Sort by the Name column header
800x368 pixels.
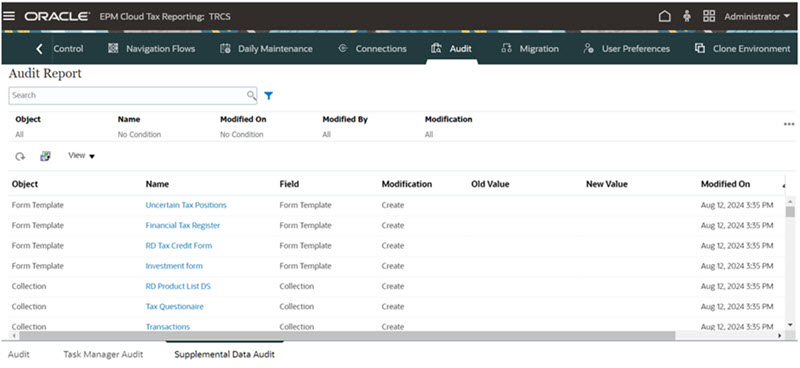[x=157, y=184]
